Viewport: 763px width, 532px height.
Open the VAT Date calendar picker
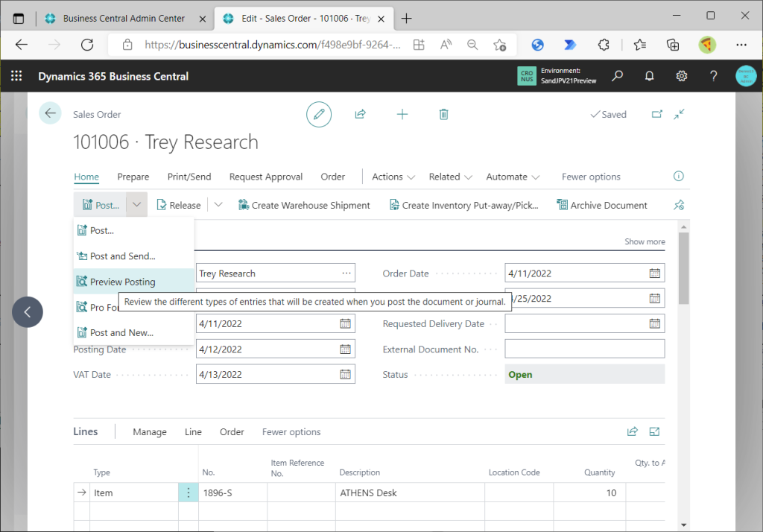tap(345, 374)
